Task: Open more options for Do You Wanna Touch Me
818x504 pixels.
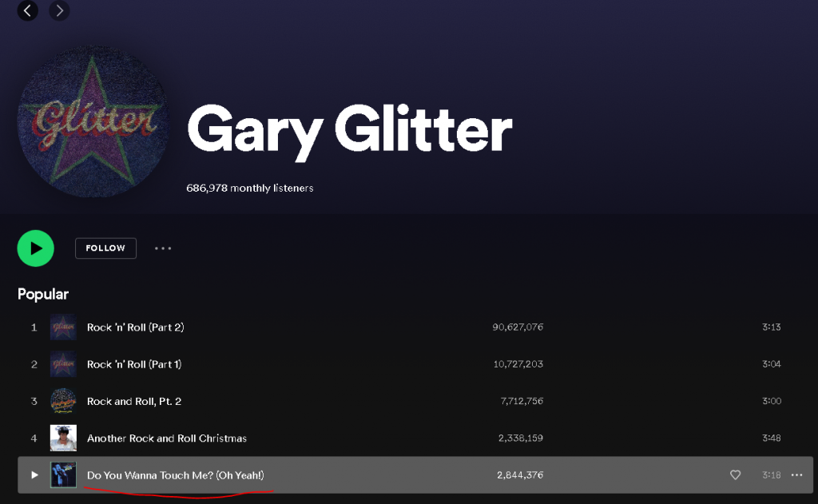Action: point(796,475)
